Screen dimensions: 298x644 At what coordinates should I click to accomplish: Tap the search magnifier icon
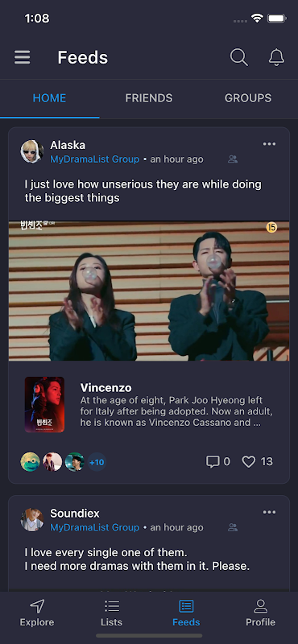tap(239, 57)
